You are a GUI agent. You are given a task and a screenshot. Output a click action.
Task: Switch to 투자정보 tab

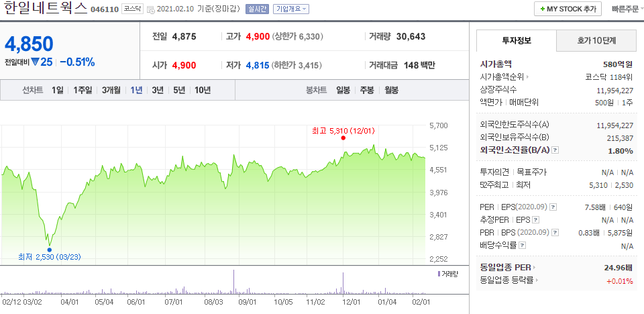[517, 40]
